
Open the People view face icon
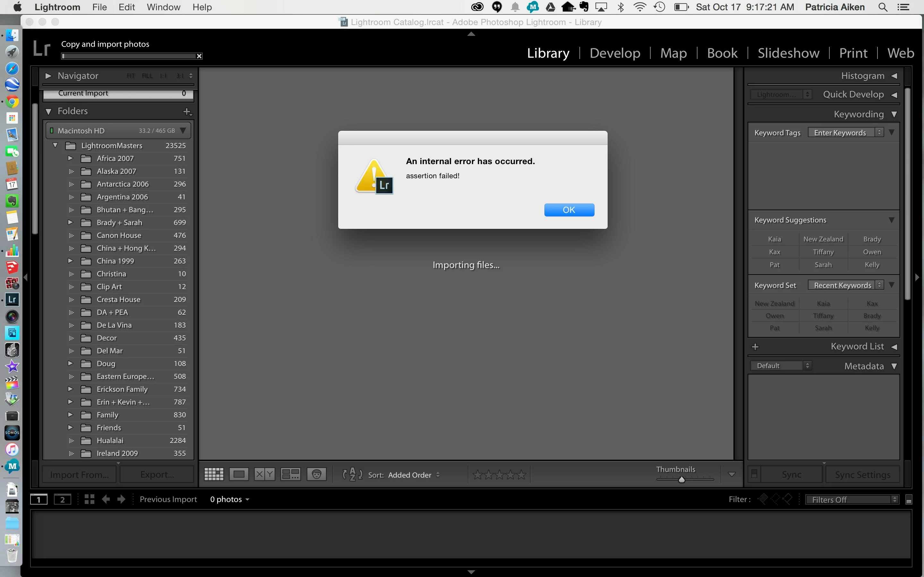tap(317, 474)
